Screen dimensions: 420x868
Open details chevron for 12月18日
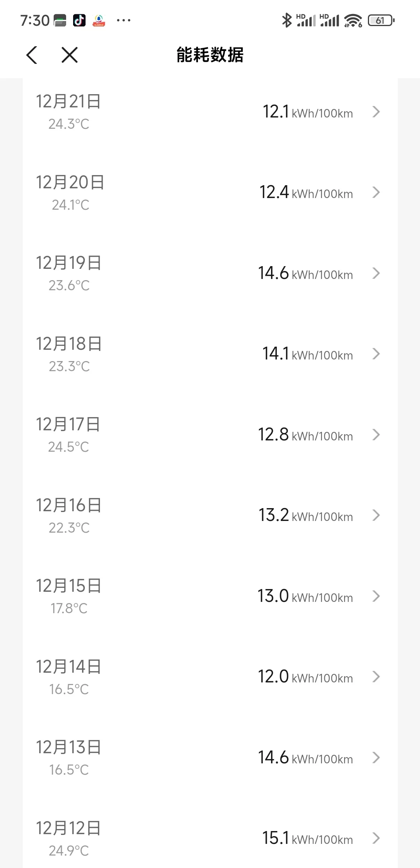click(x=376, y=354)
